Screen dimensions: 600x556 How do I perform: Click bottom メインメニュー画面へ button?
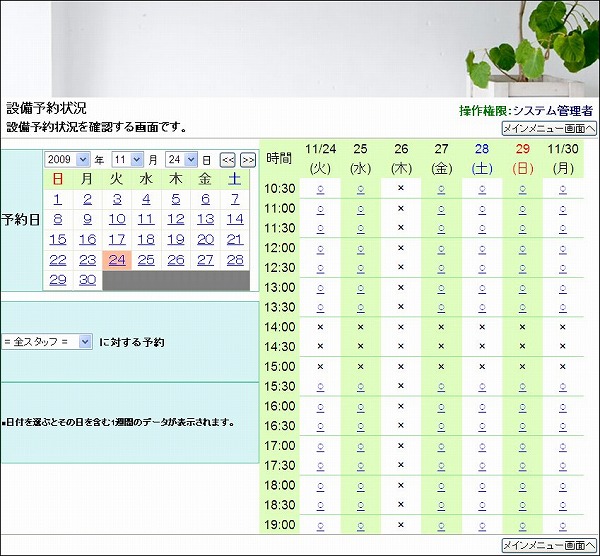(549, 545)
